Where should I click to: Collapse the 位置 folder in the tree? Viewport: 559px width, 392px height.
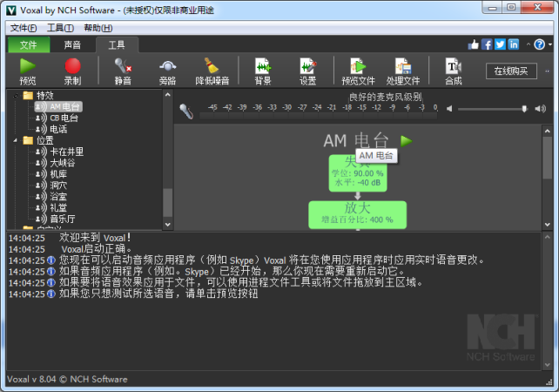(x=16, y=140)
